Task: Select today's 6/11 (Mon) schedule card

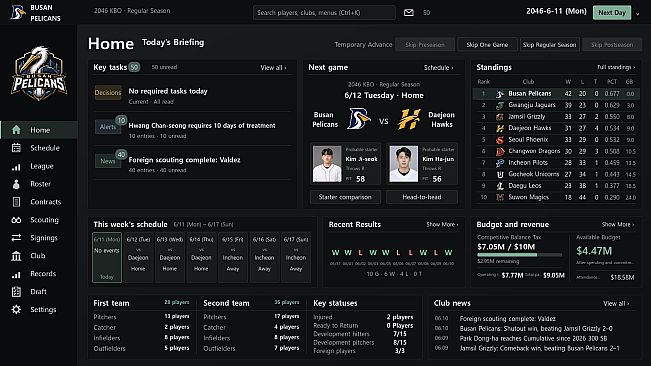Action: (107, 257)
